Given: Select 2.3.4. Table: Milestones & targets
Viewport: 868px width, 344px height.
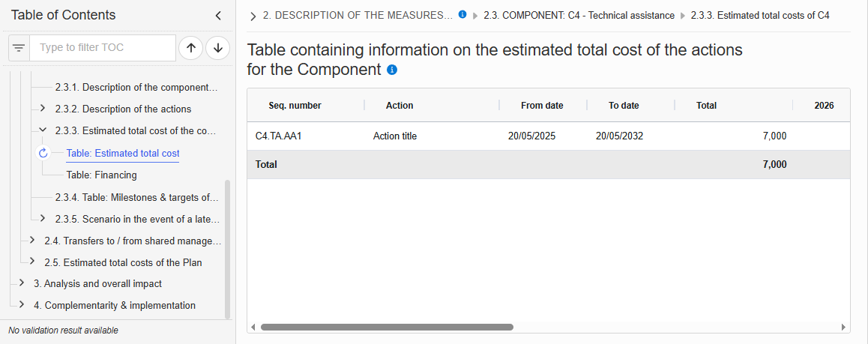Looking at the screenshot, I should (x=136, y=197).
